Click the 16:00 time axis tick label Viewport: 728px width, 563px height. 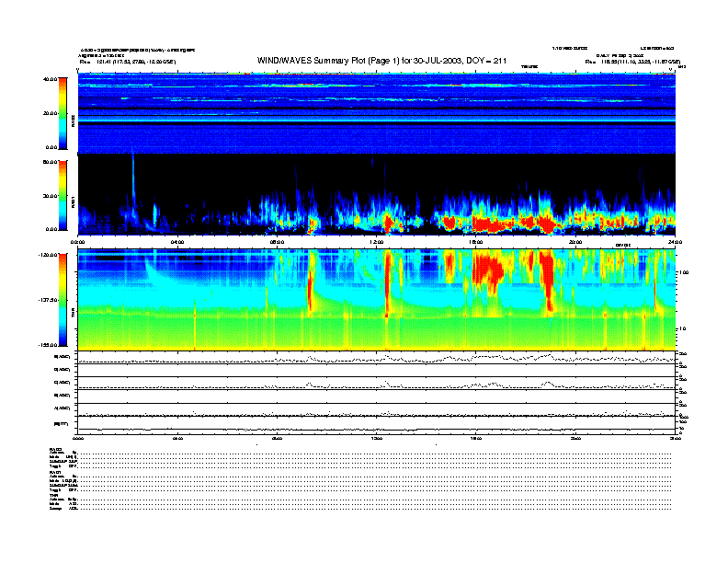pyautogui.click(x=476, y=243)
